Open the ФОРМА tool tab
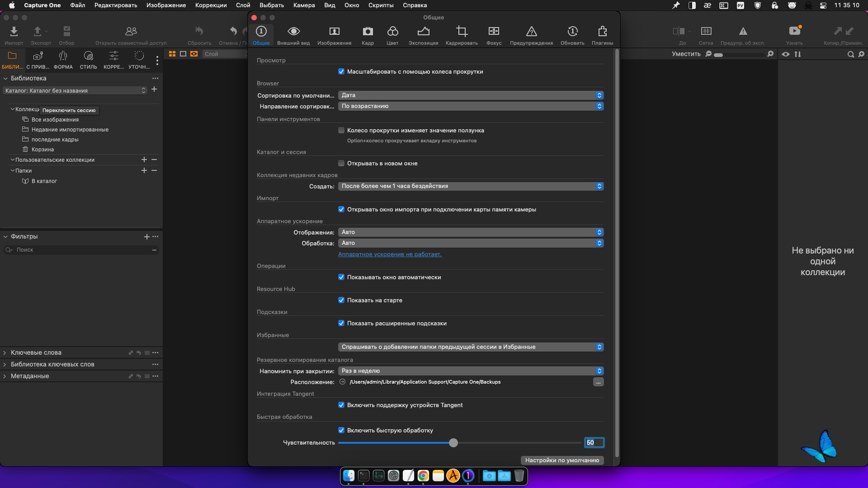868x488 pixels. [x=63, y=60]
